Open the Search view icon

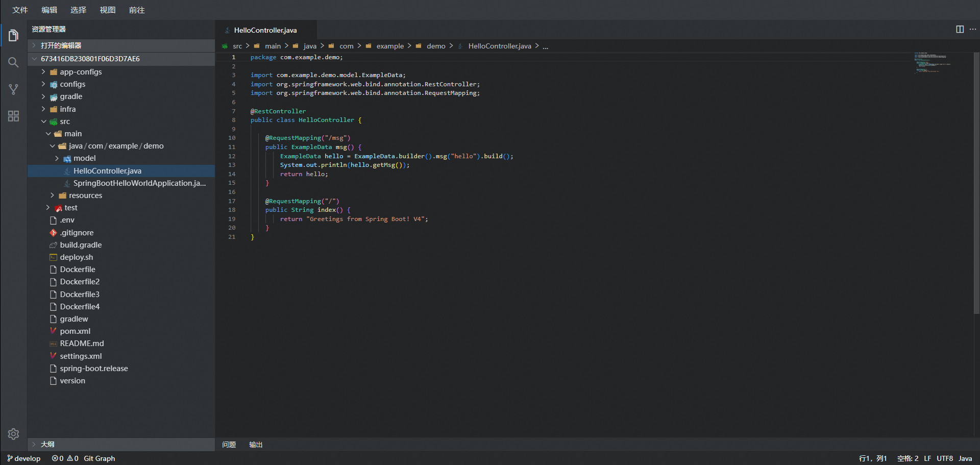pyautogui.click(x=14, y=62)
